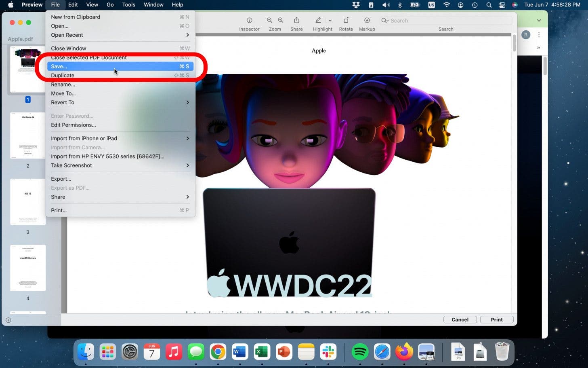Open the Share toolbar button
588x368 pixels.
point(296,20)
